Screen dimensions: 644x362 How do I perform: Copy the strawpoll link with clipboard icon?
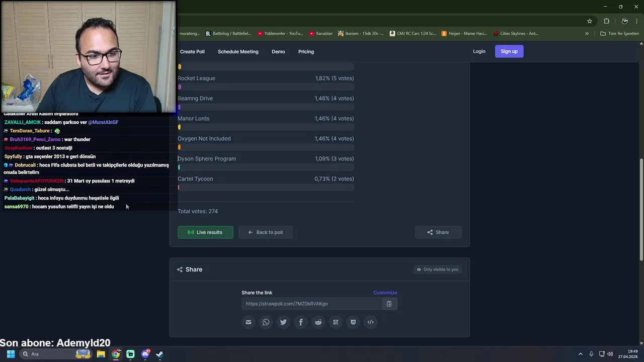point(389,304)
